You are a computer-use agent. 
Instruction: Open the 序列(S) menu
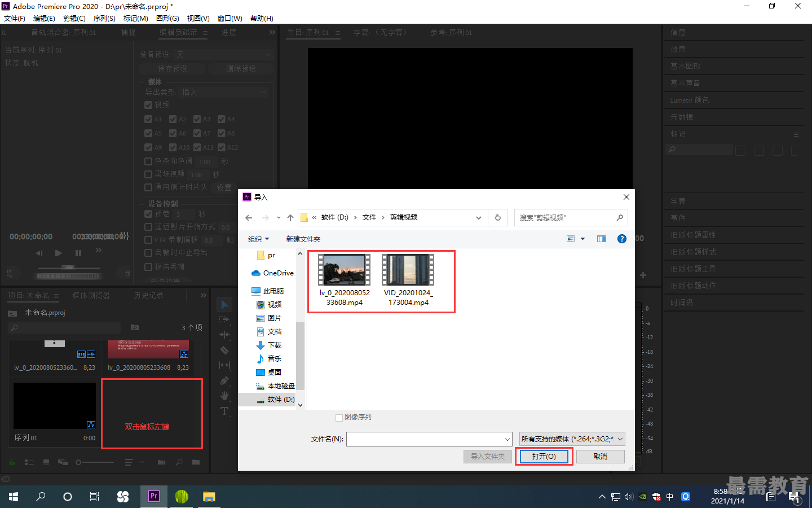104,18
